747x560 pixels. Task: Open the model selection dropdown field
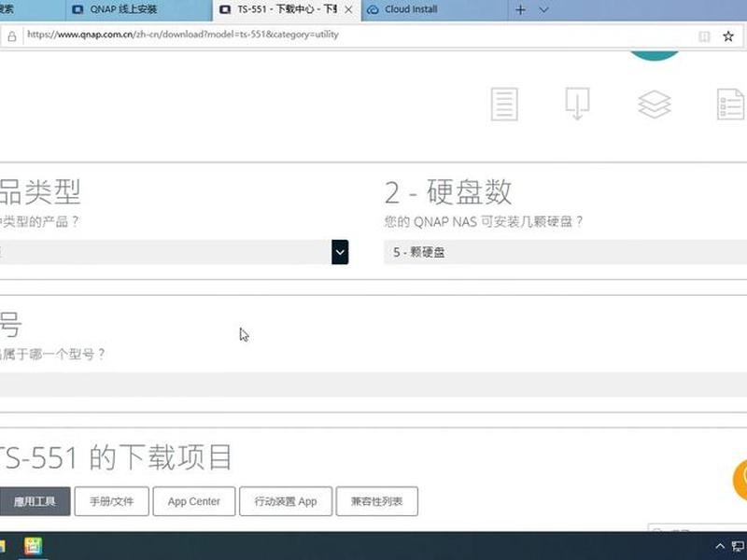[373, 385]
